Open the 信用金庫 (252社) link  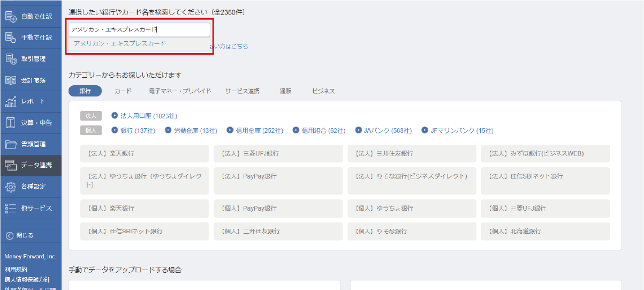[x=259, y=131]
